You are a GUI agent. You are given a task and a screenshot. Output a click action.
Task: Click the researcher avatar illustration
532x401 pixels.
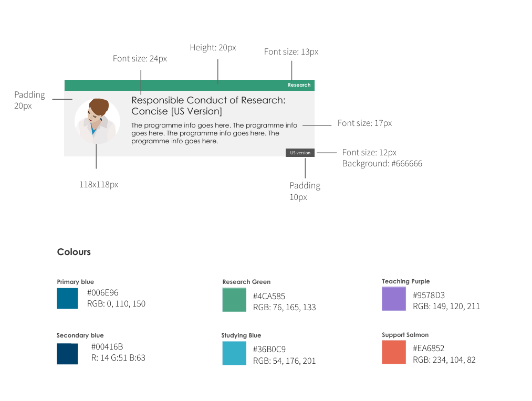click(x=96, y=121)
